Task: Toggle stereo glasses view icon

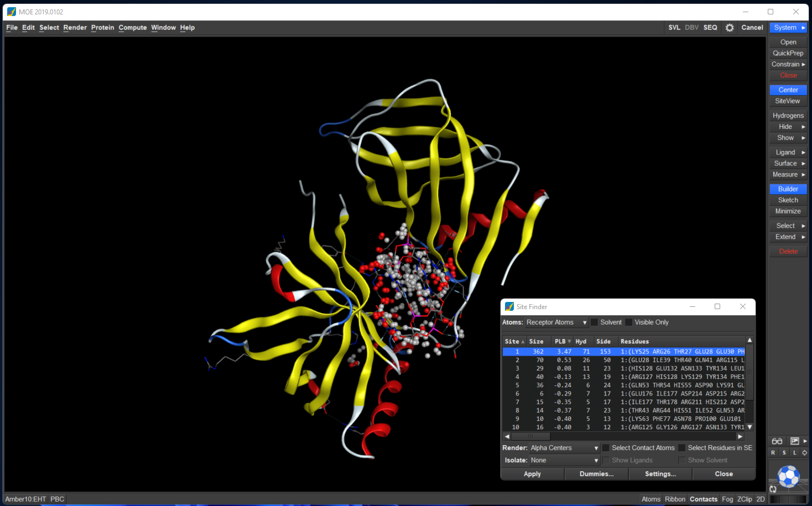Action: [777, 441]
